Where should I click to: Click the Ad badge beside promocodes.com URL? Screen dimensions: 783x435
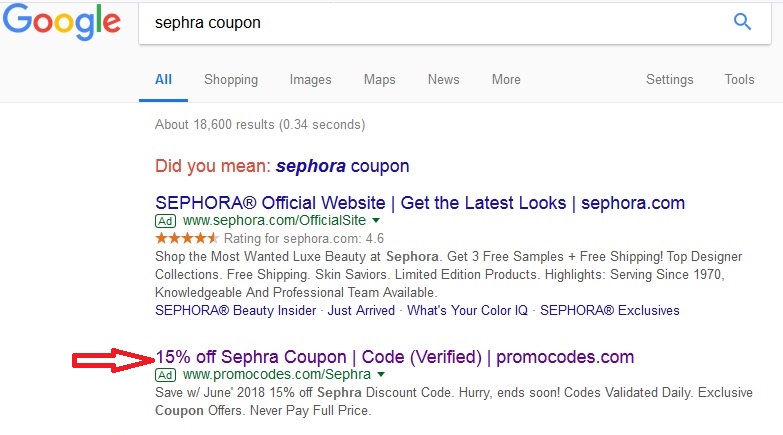tap(165, 375)
